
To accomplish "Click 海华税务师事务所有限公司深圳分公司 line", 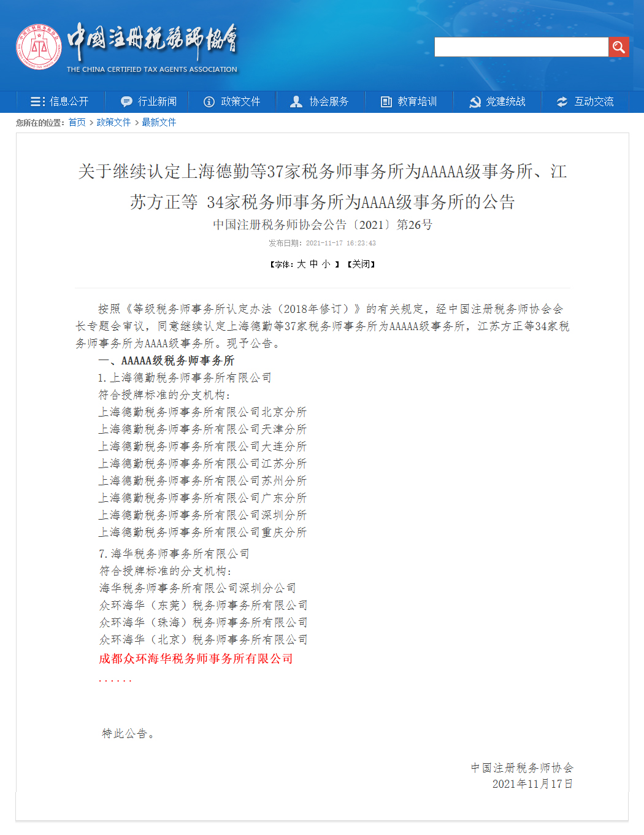I will coord(197,588).
